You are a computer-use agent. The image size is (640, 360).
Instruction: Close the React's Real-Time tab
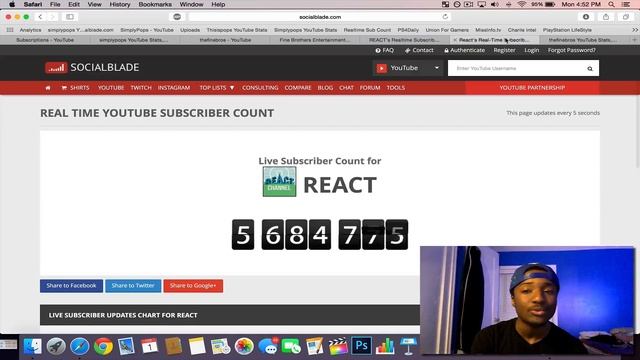(x=455, y=40)
